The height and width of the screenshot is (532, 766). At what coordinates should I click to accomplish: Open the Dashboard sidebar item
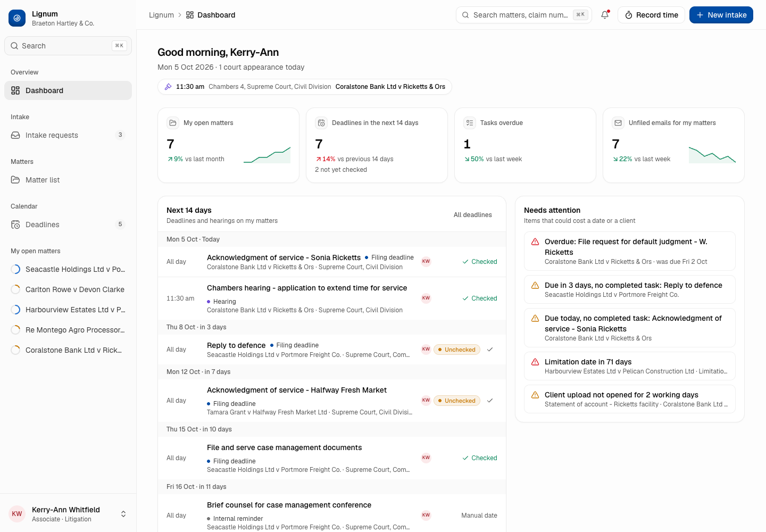point(68,90)
